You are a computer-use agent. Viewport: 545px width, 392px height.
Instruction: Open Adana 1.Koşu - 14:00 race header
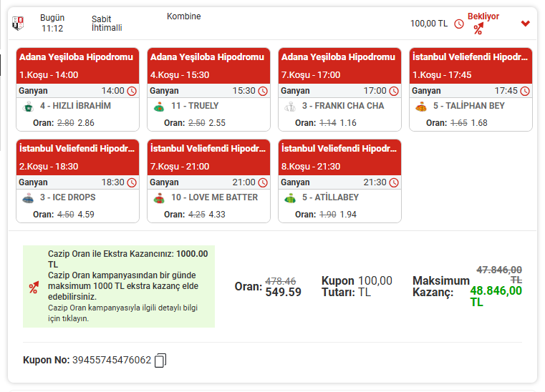click(77, 66)
